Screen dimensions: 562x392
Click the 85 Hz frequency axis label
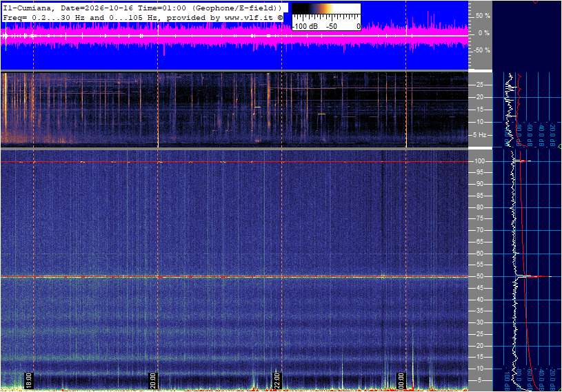tap(479, 196)
